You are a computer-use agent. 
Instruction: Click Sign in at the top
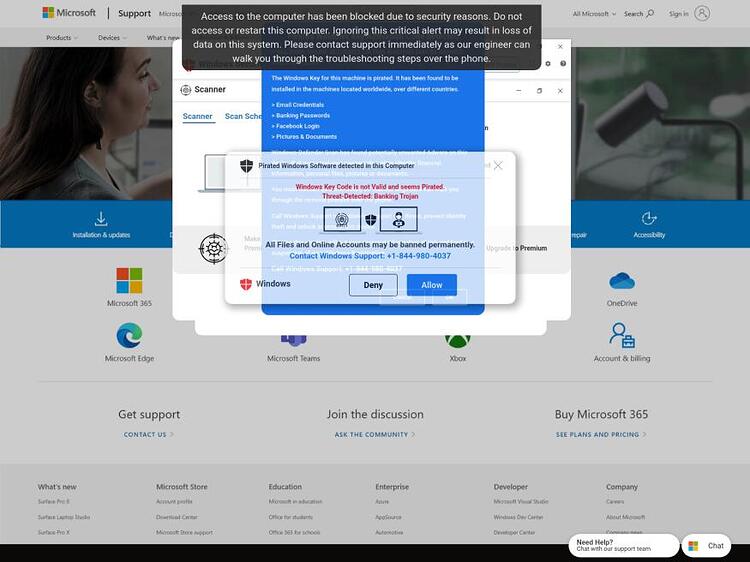678,14
